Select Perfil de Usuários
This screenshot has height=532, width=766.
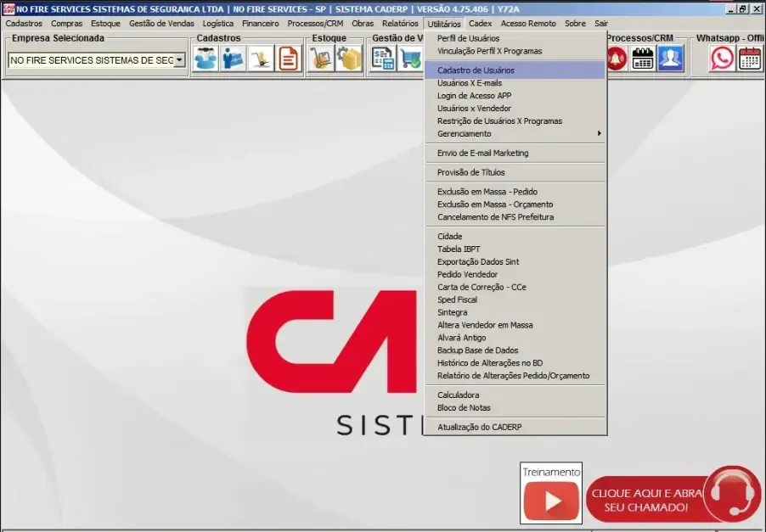[515, 38]
